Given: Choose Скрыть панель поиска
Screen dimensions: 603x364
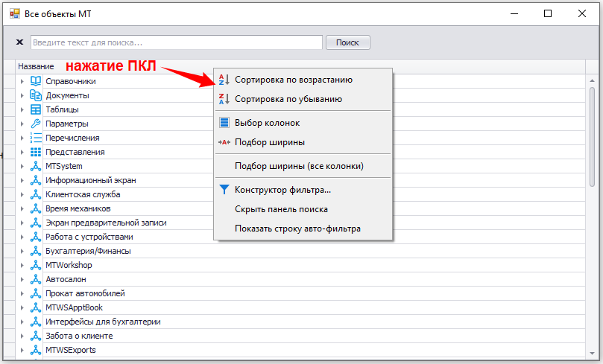Looking at the screenshot, I should [281, 209].
